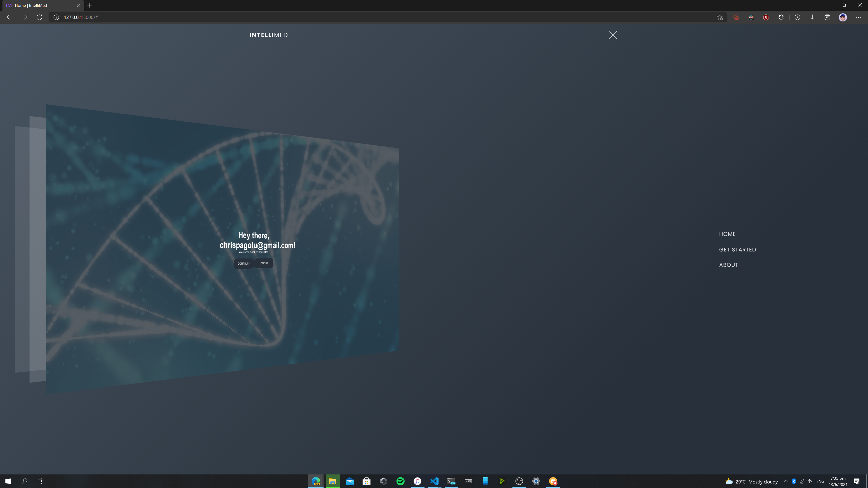Open browser settings and more menu
Screen dimensions: 868x488
coord(858,17)
